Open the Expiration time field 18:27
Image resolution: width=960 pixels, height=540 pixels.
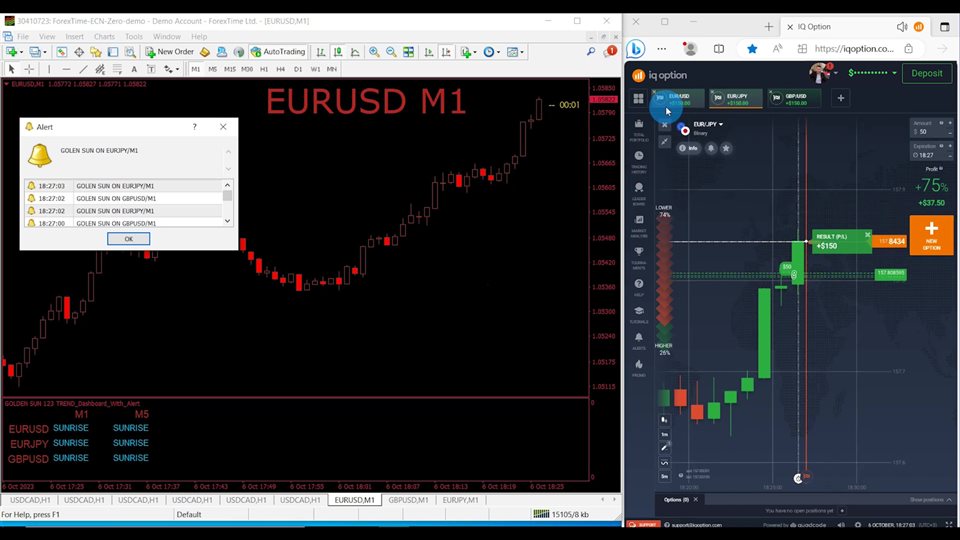click(931, 151)
